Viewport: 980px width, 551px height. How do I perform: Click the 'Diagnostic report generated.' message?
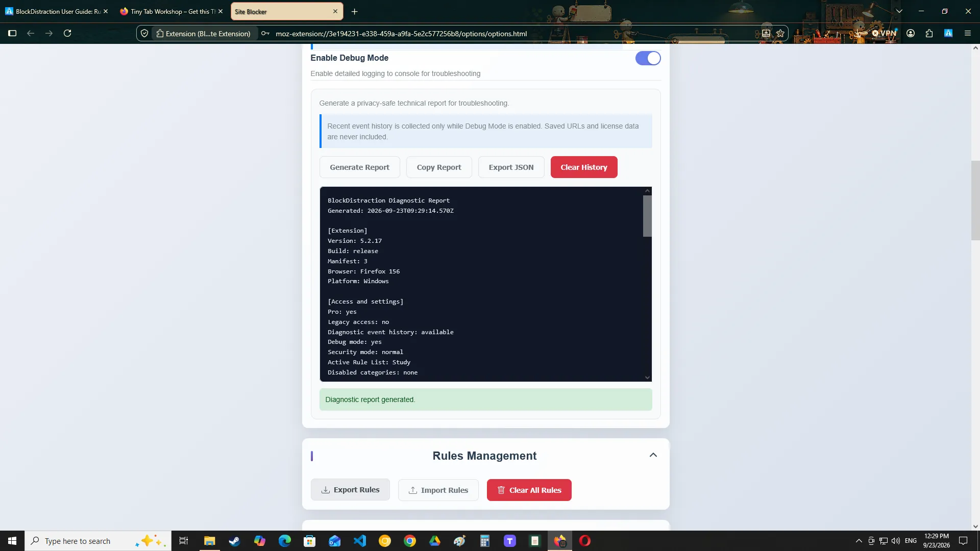click(x=370, y=399)
